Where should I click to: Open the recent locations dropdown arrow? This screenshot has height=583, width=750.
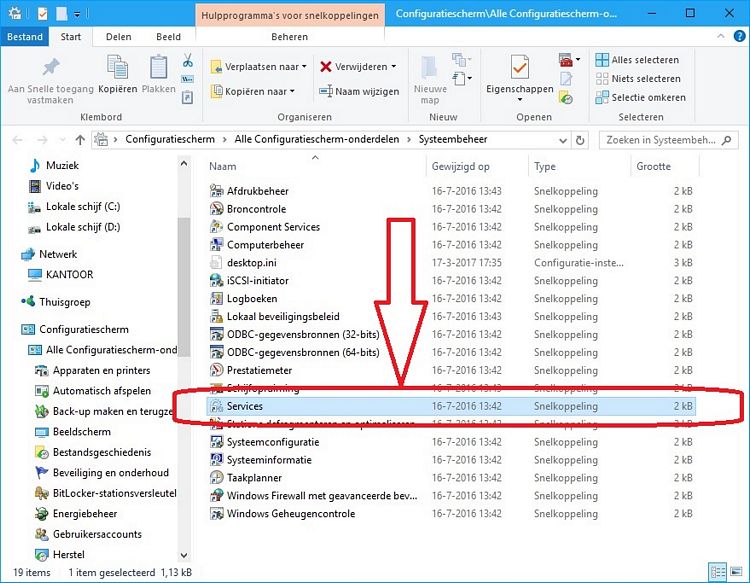coord(62,140)
